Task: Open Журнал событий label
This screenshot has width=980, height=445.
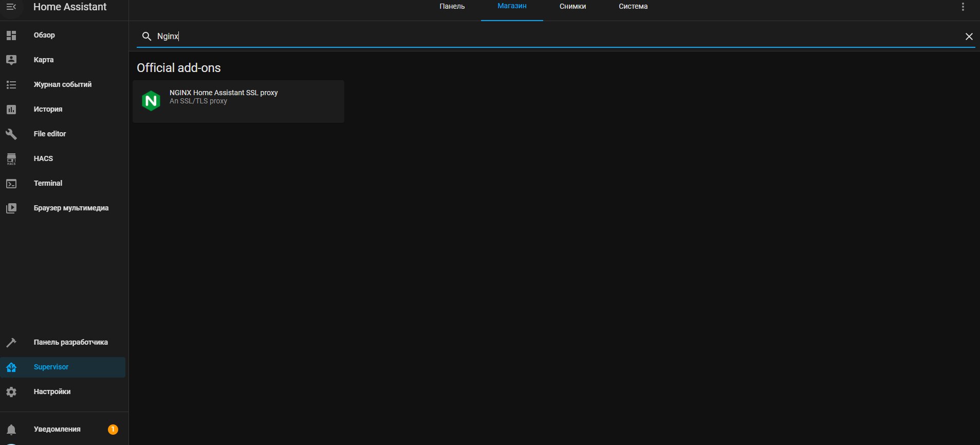Action: coord(63,84)
